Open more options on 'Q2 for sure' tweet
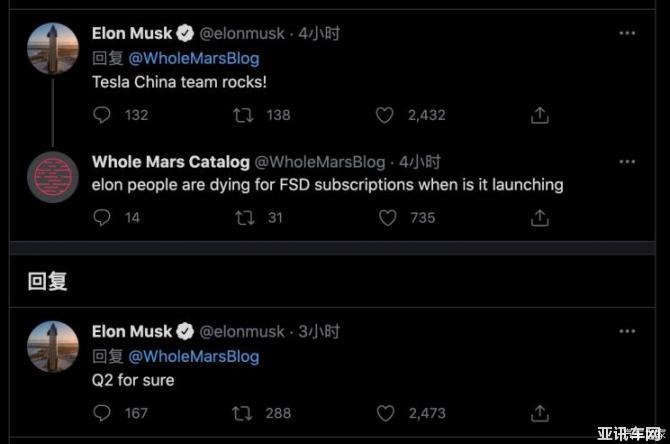Screen dimensions: 670x444 627,330
